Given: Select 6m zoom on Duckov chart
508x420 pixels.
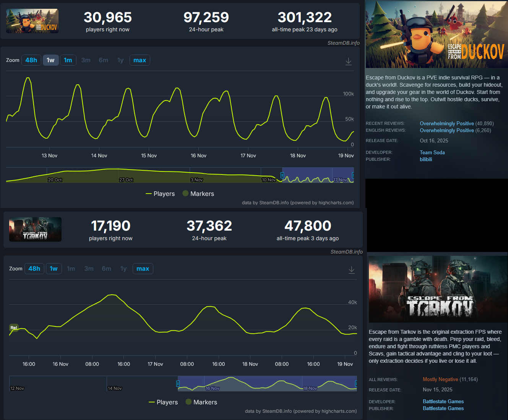Looking at the screenshot, I should [x=104, y=60].
